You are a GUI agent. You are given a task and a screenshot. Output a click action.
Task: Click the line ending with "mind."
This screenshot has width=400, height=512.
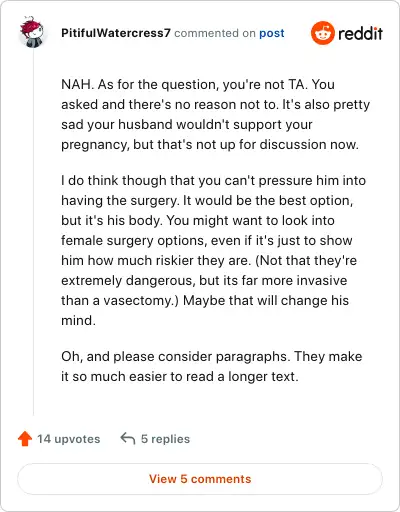tap(78, 320)
